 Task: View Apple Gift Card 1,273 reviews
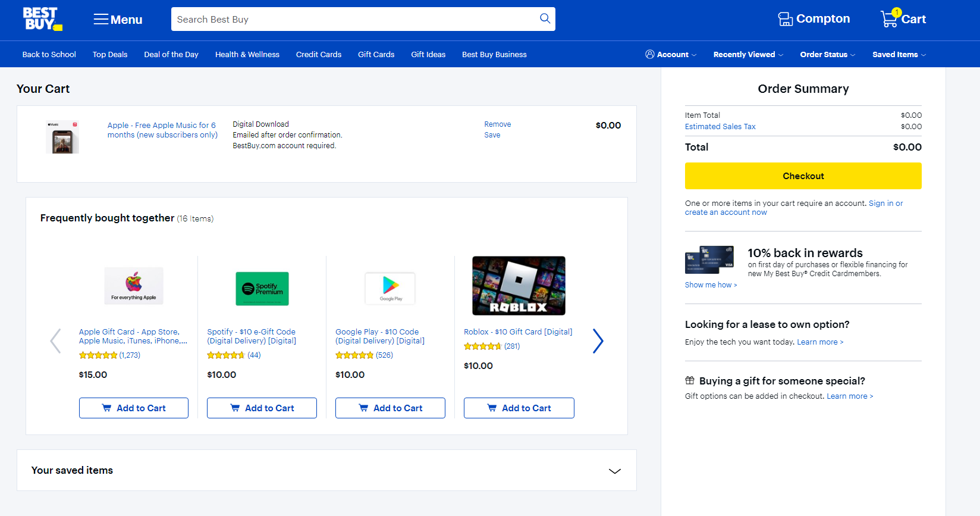109,355
